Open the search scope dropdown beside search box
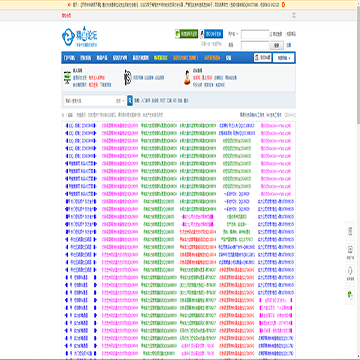 click(120, 100)
